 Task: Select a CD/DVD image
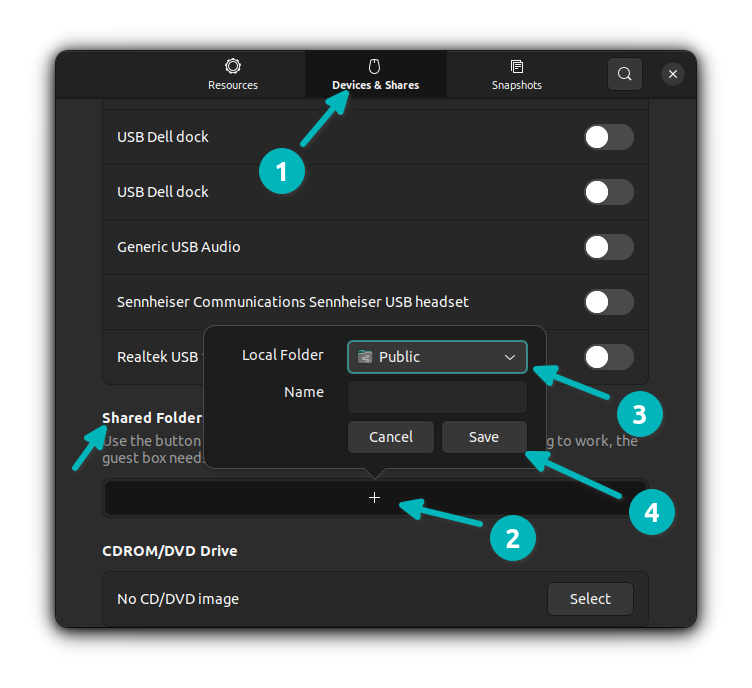(590, 599)
